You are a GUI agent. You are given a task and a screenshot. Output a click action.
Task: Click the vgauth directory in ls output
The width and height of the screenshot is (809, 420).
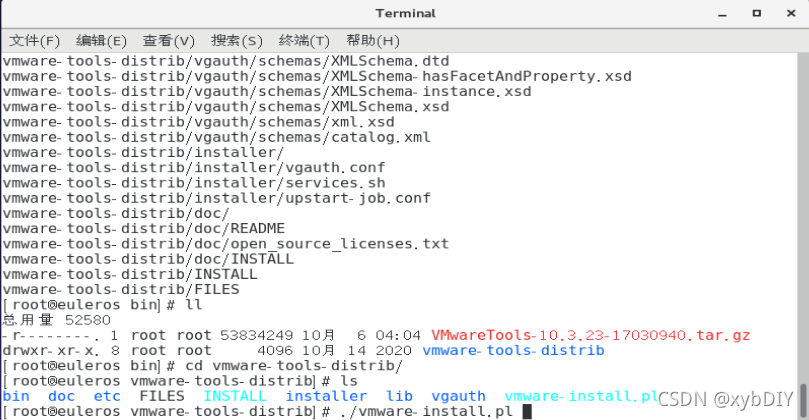(x=459, y=396)
